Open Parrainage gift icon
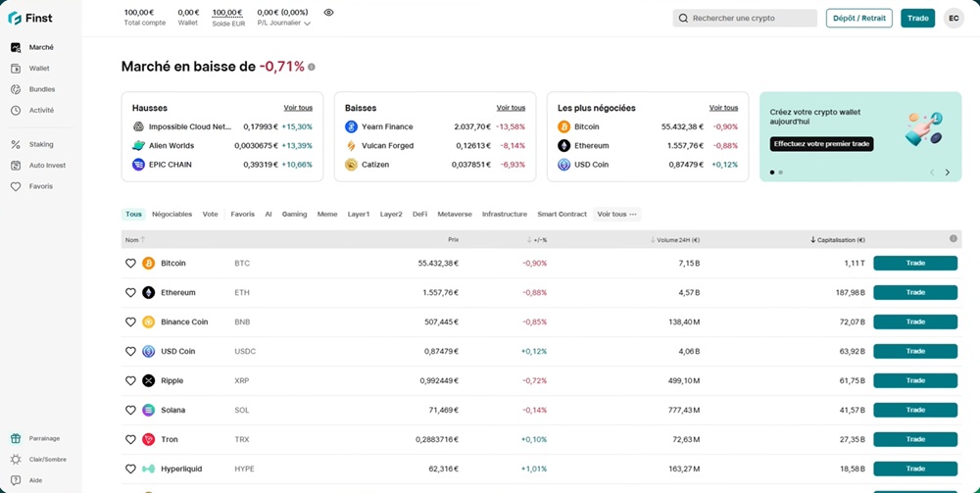 click(x=16, y=439)
